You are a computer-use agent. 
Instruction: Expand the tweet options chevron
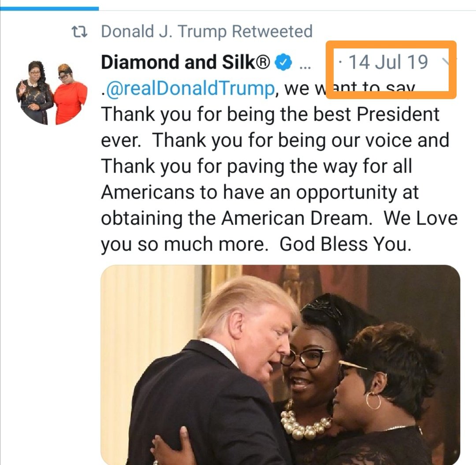pyautogui.click(x=444, y=62)
